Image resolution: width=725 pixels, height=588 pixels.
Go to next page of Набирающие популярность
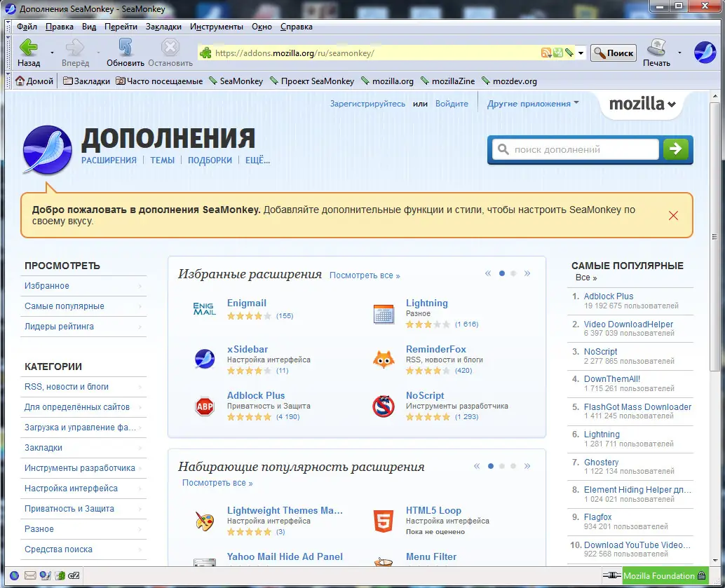pos(527,466)
